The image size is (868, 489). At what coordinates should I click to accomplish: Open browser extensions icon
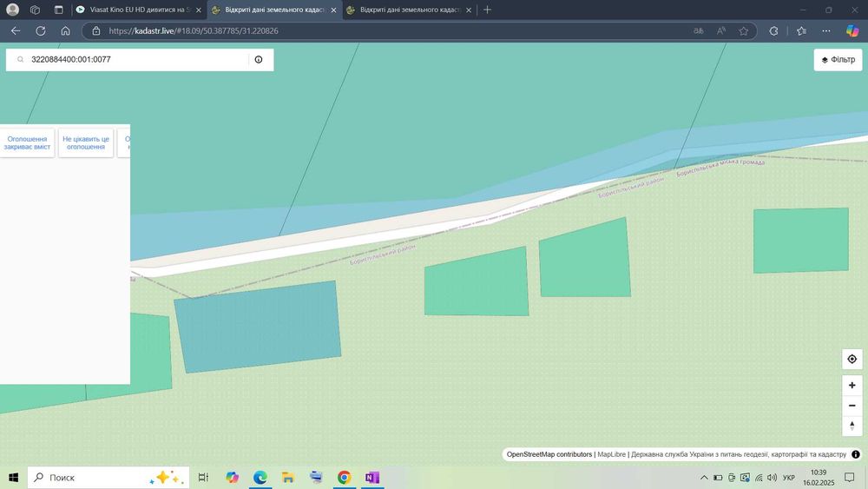[x=773, y=31]
